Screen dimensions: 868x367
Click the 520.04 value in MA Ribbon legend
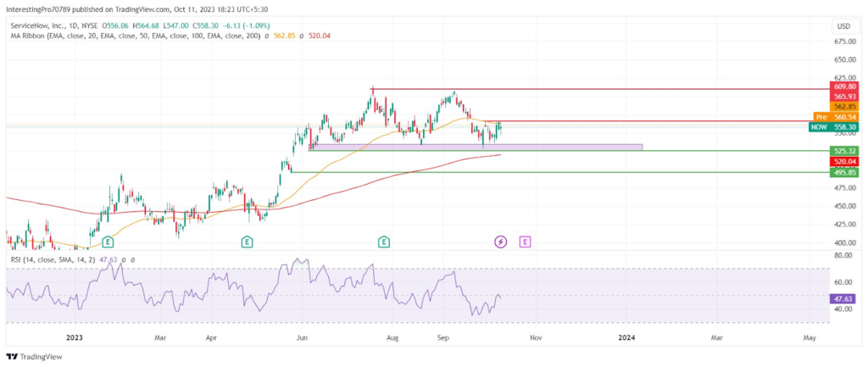pyautogui.click(x=318, y=36)
